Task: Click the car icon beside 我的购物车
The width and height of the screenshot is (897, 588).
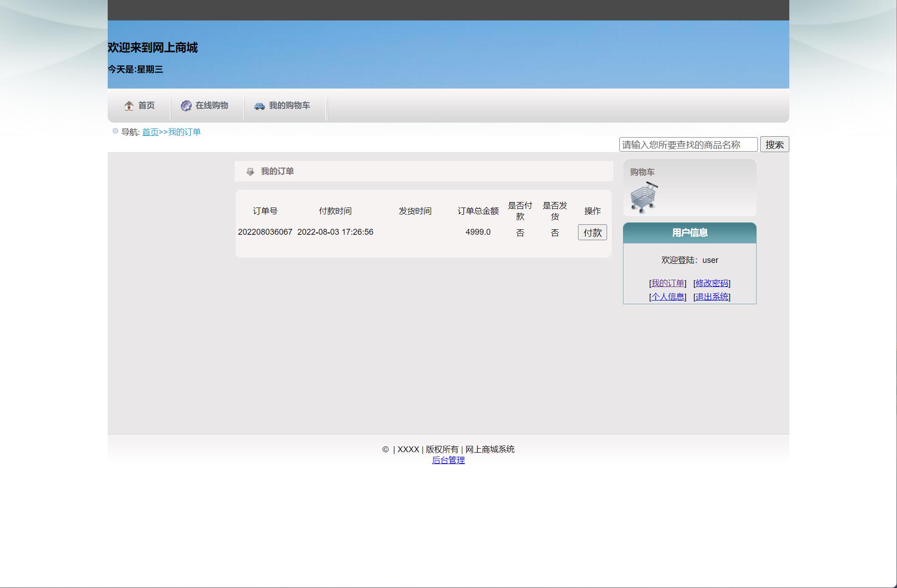Action: coord(259,105)
